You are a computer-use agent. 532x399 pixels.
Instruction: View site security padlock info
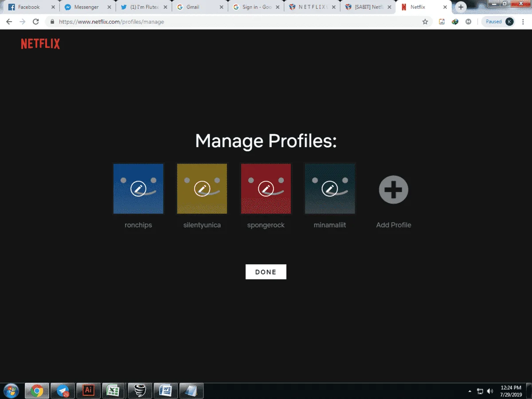click(52, 22)
